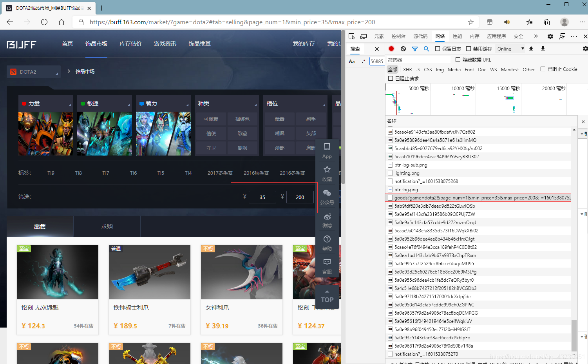Expand the 力量 hero dropdown
This screenshot has width=588, height=364.
click(46, 103)
